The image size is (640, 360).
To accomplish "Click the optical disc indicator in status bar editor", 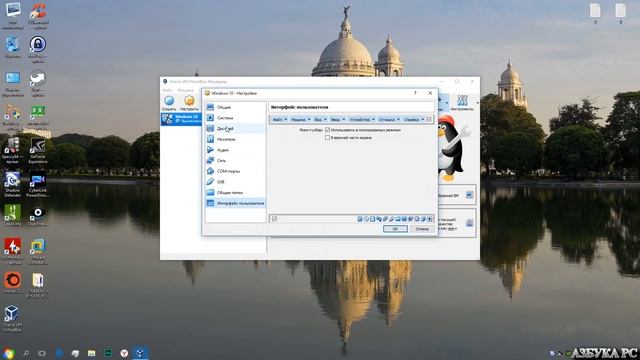I will point(366,219).
